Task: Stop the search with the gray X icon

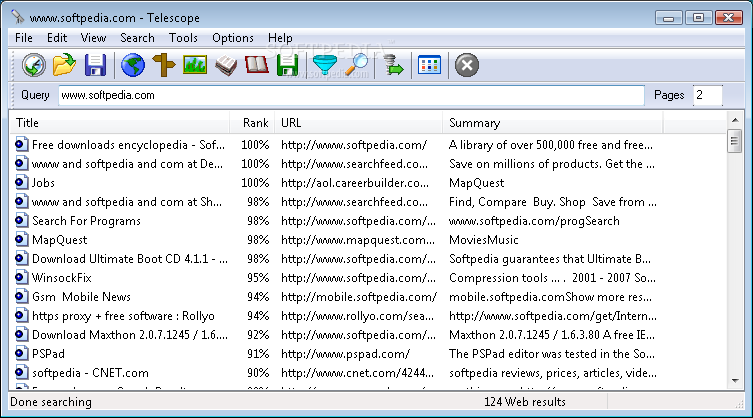Action: pos(467,65)
